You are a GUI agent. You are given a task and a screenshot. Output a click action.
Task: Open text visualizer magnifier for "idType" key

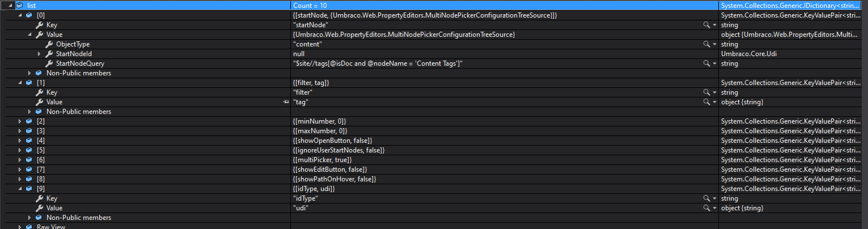706,198
